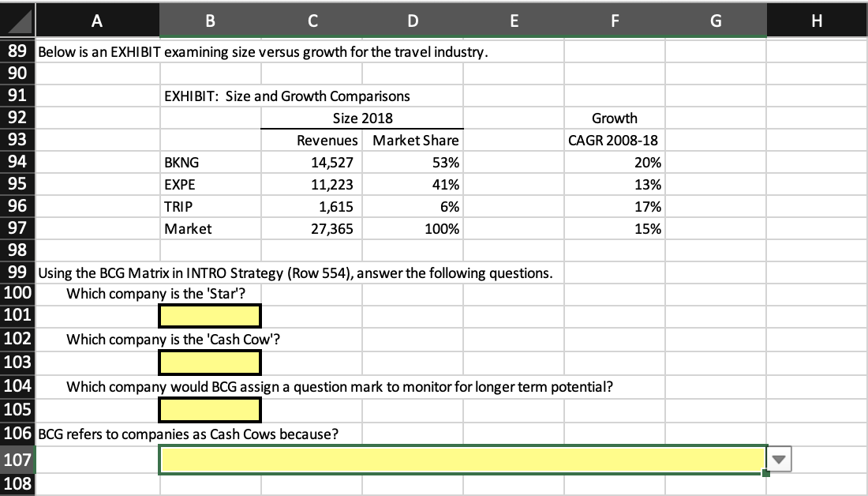This screenshot has width=868, height=496.
Task: Click growth value 13%
Action: (x=615, y=185)
